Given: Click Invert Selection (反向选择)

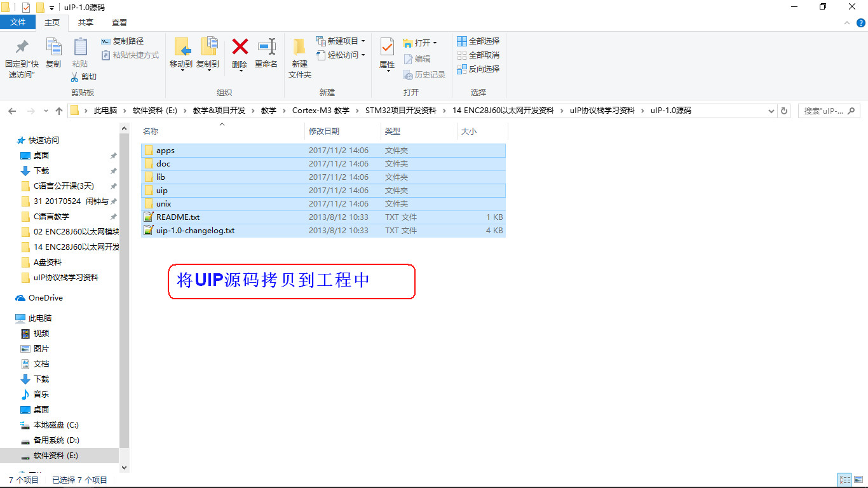Looking at the screenshot, I should click(x=478, y=69).
